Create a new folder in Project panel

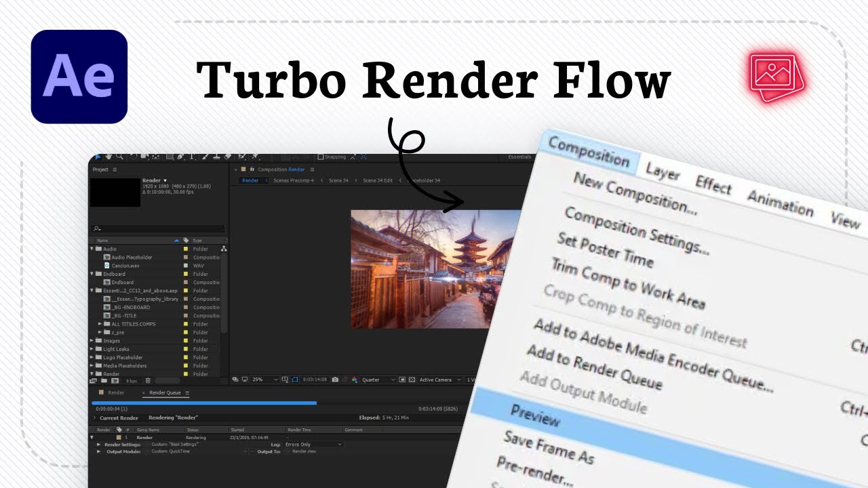104,380
